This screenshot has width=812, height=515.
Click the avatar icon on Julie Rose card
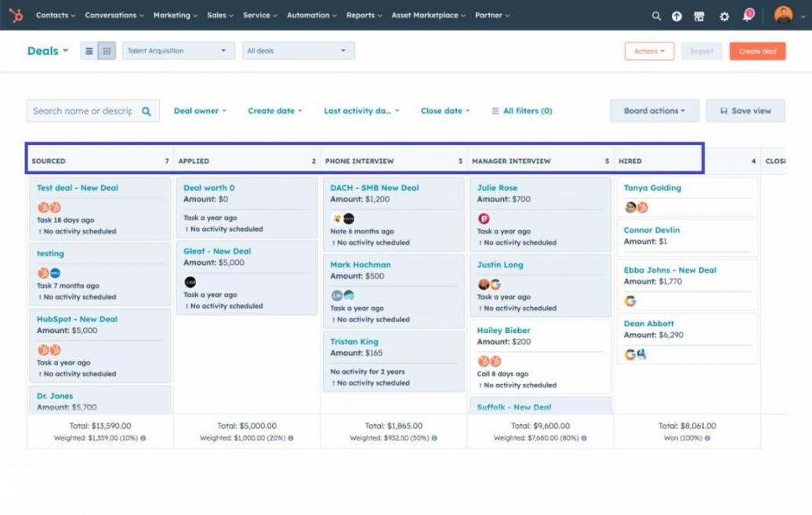[x=484, y=219]
